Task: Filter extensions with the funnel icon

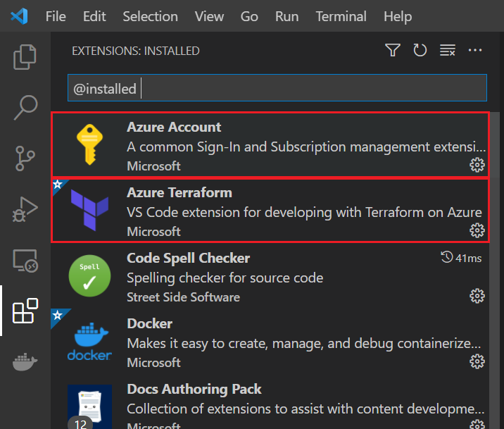Action: coord(393,50)
